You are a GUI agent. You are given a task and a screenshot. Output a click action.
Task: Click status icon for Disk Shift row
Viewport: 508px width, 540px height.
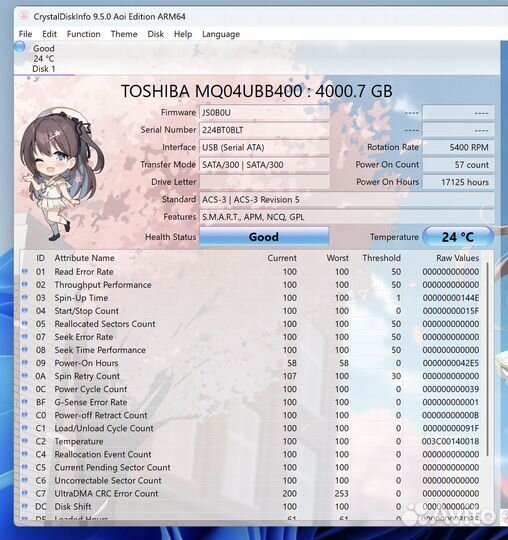pos(24,506)
